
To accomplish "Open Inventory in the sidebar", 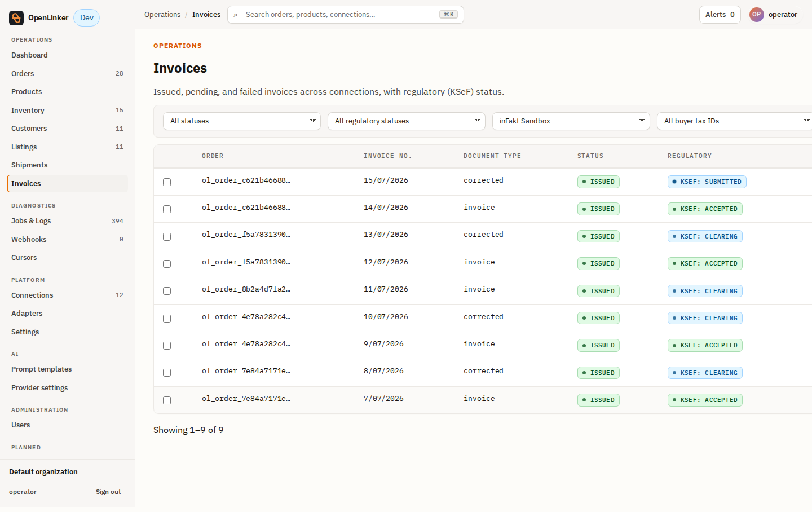I will [x=67, y=111].
